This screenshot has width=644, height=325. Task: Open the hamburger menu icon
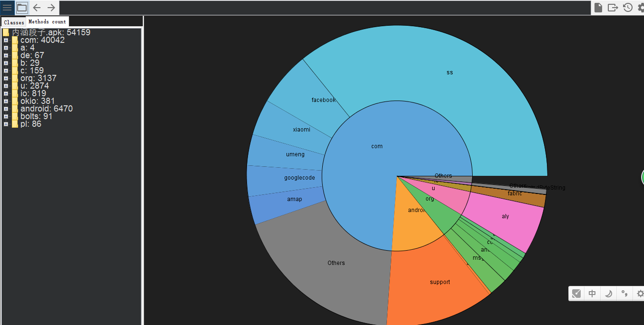point(7,8)
